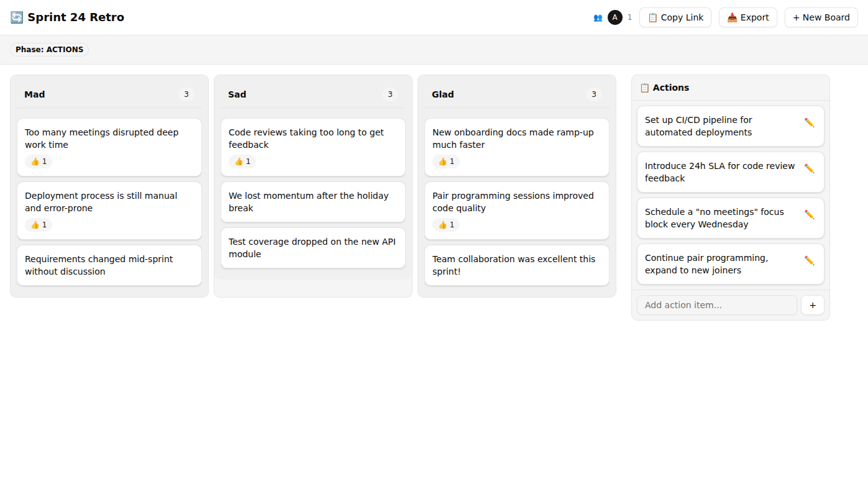Click the user avatar "A" in header
The width and height of the screenshot is (868, 497).
point(614,17)
